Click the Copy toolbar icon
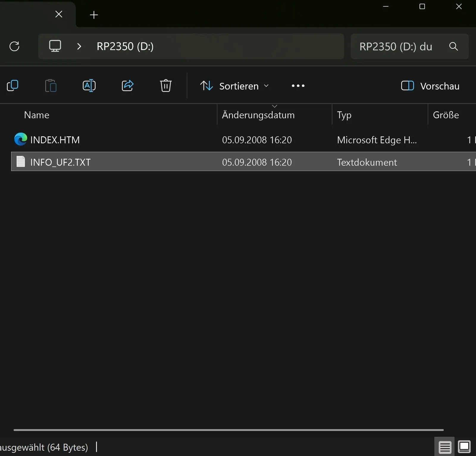 [x=12, y=86]
